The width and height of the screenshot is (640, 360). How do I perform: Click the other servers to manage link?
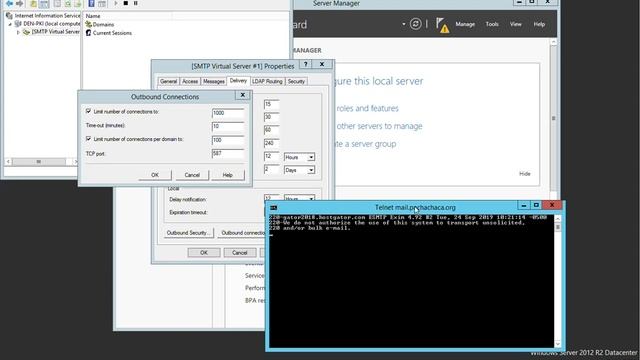click(x=379, y=126)
